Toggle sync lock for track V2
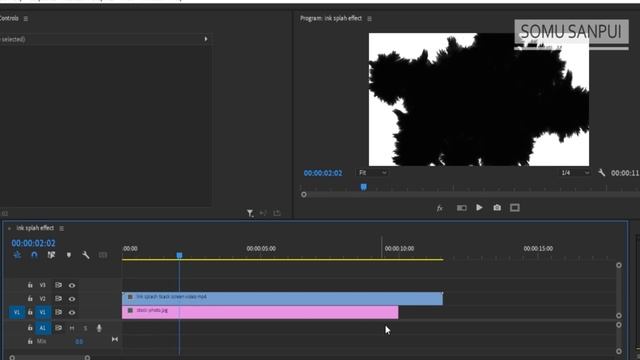This screenshot has width=640, height=360. point(58,298)
